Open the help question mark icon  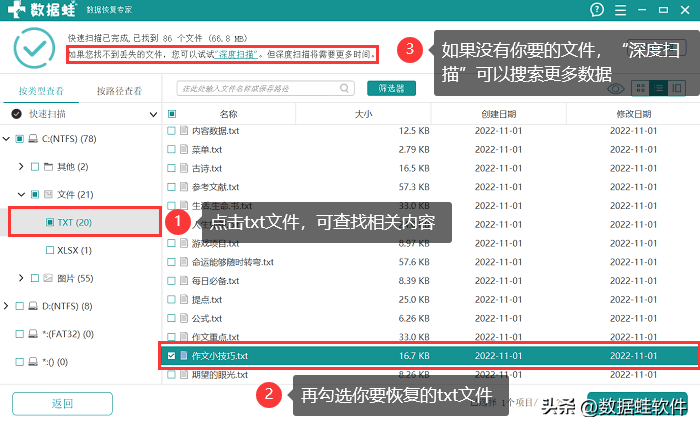(597, 9)
